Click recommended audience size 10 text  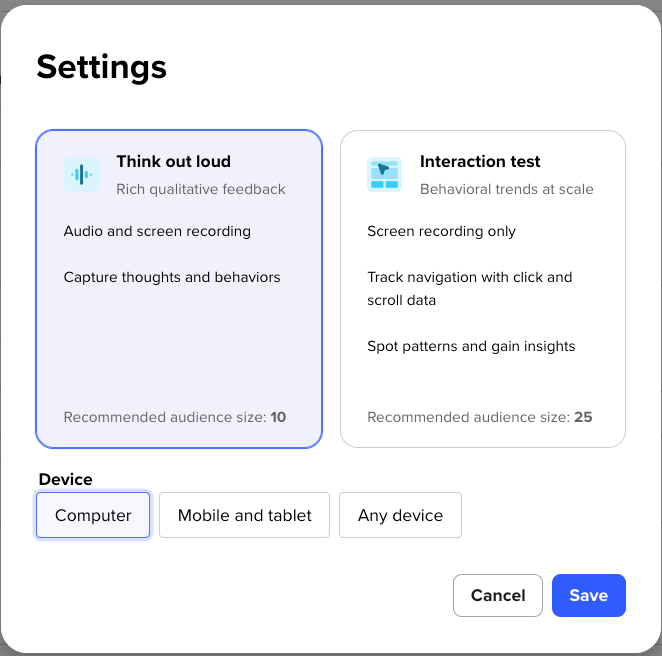click(175, 417)
